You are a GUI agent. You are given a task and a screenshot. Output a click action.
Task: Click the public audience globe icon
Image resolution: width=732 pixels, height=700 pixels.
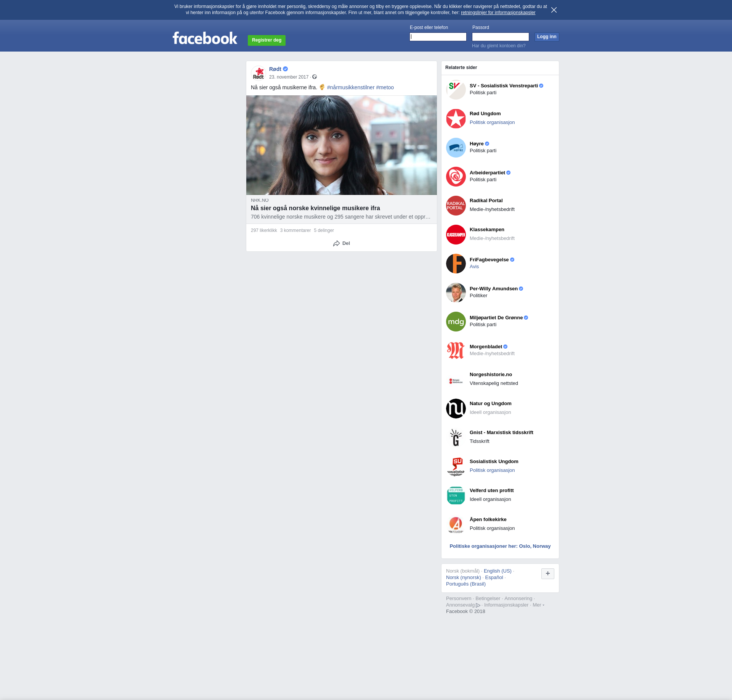tap(315, 77)
